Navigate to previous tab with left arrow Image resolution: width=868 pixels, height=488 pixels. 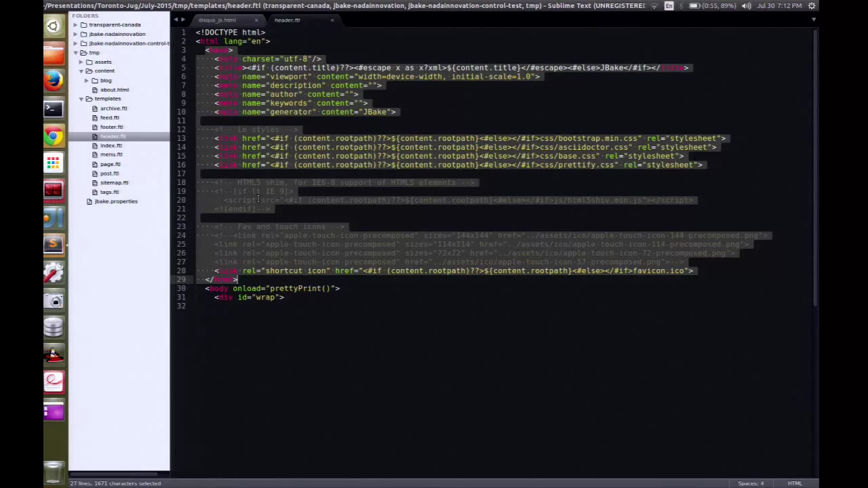[176, 20]
